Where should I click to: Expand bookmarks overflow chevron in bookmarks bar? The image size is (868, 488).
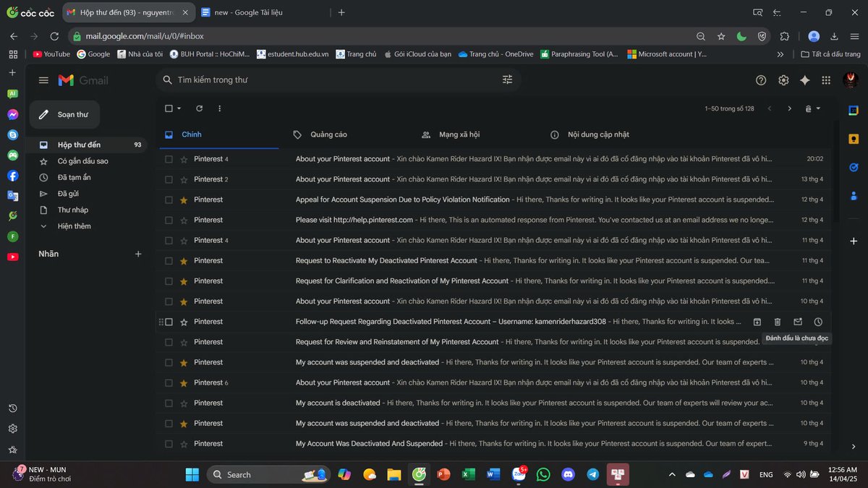click(780, 54)
